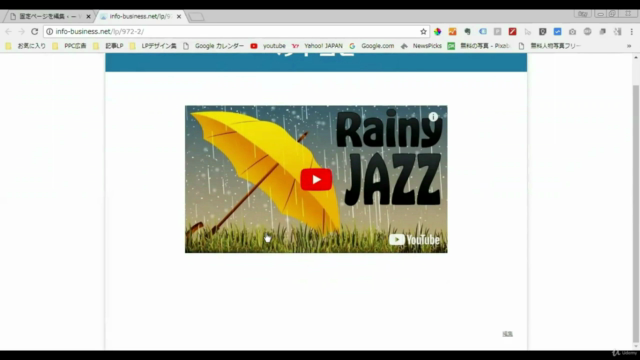
Task: Bookmark this page with star icon
Action: click(x=423, y=31)
